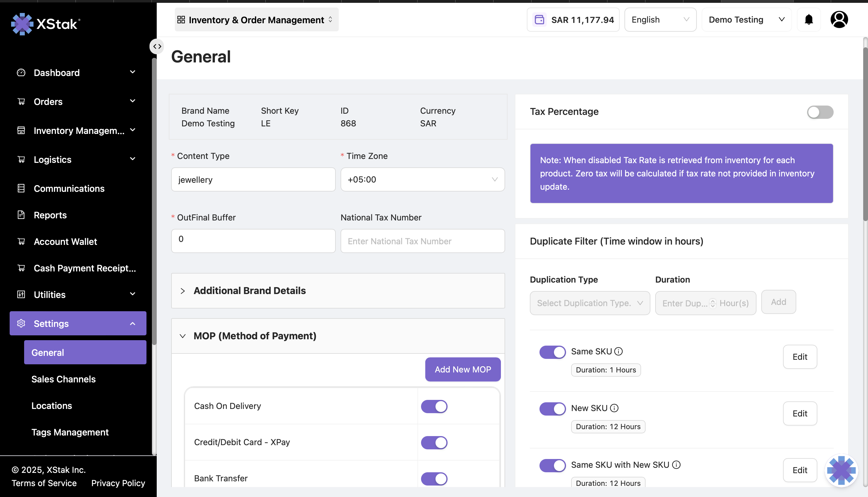Open the XStak chat widget icon
Viewport: 868px width, 497px height.
[841, 470]
